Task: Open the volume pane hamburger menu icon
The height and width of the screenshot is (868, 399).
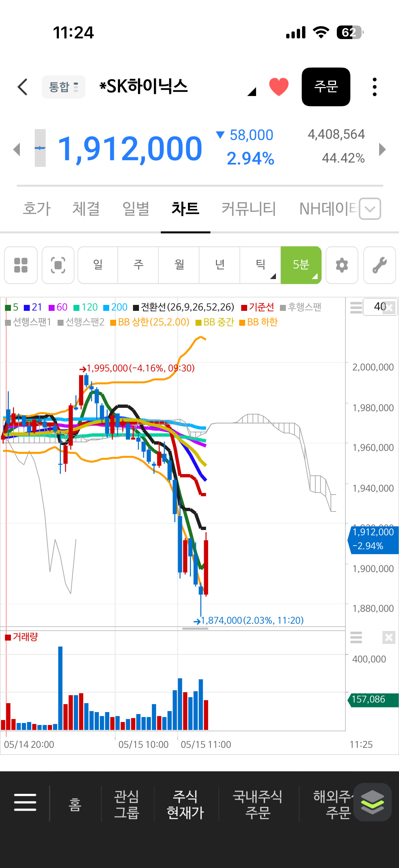Action: [x=356, y=637]
